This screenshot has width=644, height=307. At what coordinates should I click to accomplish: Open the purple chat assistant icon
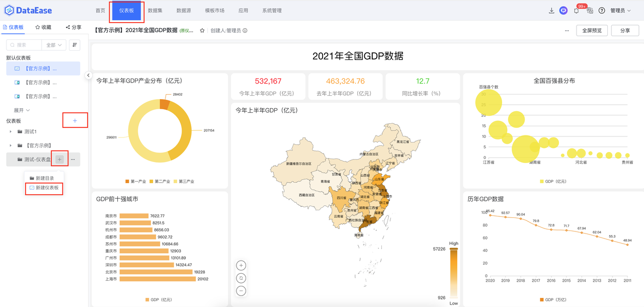[x=563, y=10]
